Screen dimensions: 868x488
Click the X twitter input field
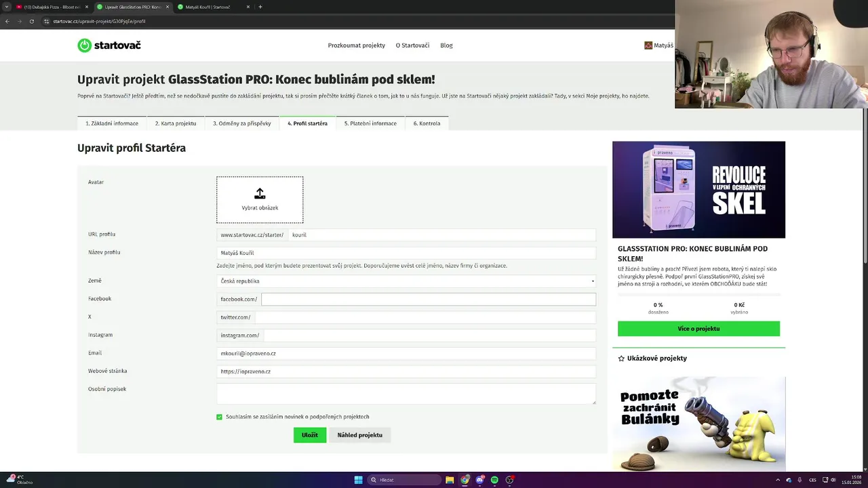[x=425, y=317]
